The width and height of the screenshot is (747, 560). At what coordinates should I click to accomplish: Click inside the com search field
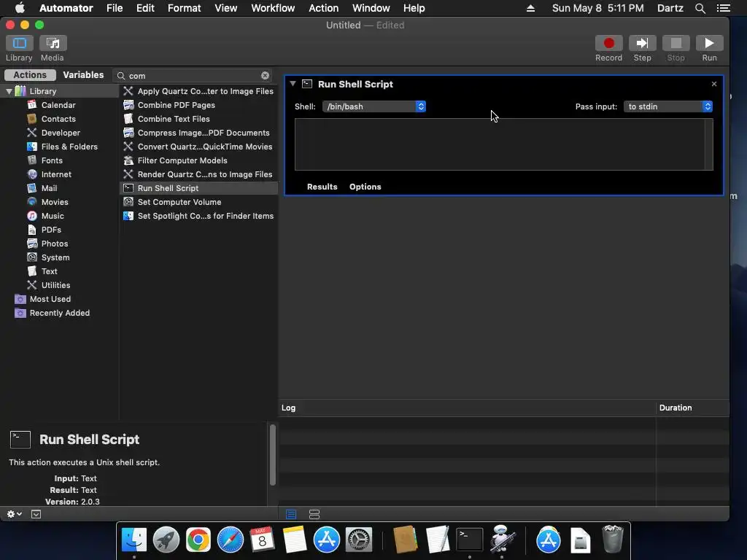click(193, 76)
